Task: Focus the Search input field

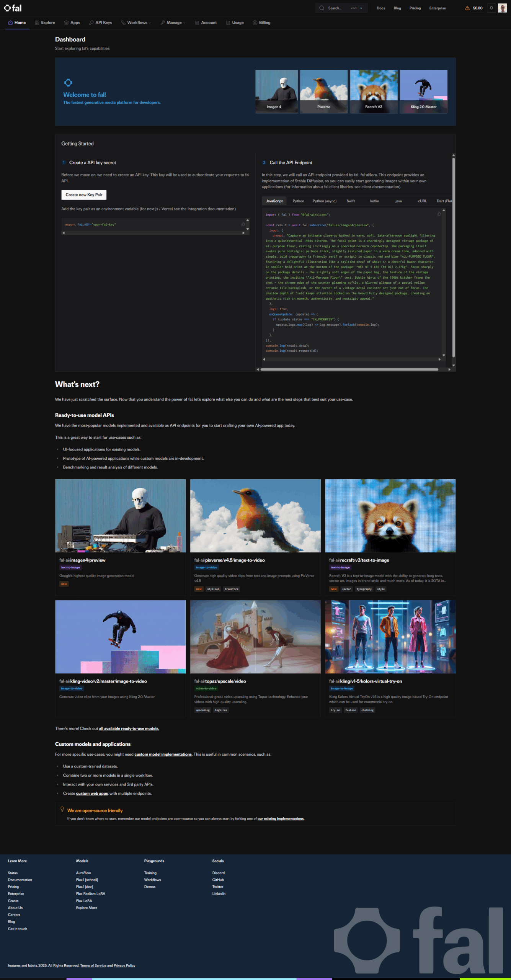Action: (x=338, y=8)
